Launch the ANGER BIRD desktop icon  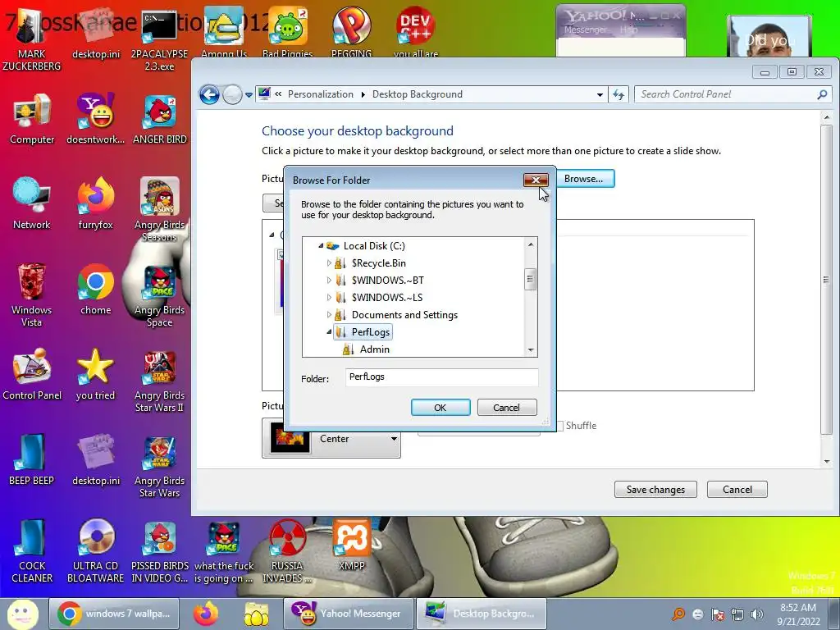click(160, 119)
